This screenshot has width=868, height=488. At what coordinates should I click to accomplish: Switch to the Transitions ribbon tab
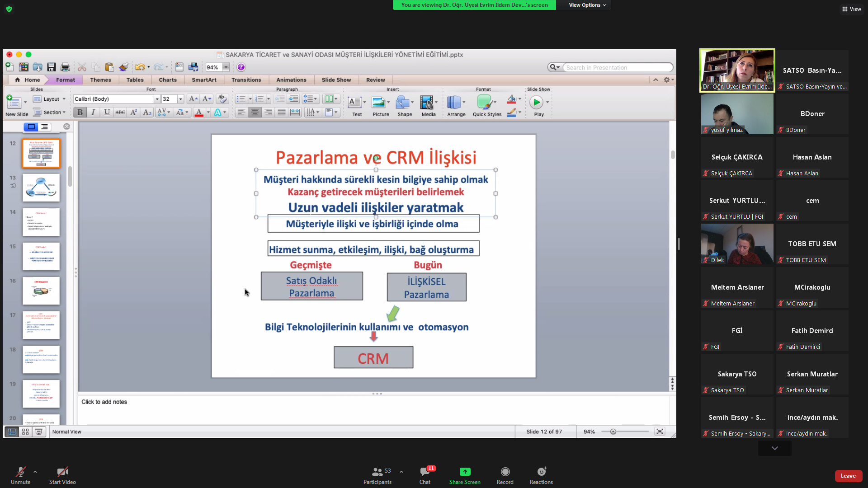pos(246,80)
